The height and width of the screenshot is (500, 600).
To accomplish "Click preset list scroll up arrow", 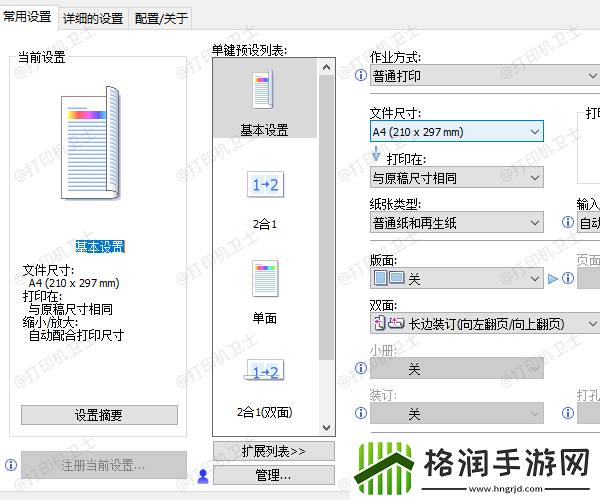I will tap(326, 67).
